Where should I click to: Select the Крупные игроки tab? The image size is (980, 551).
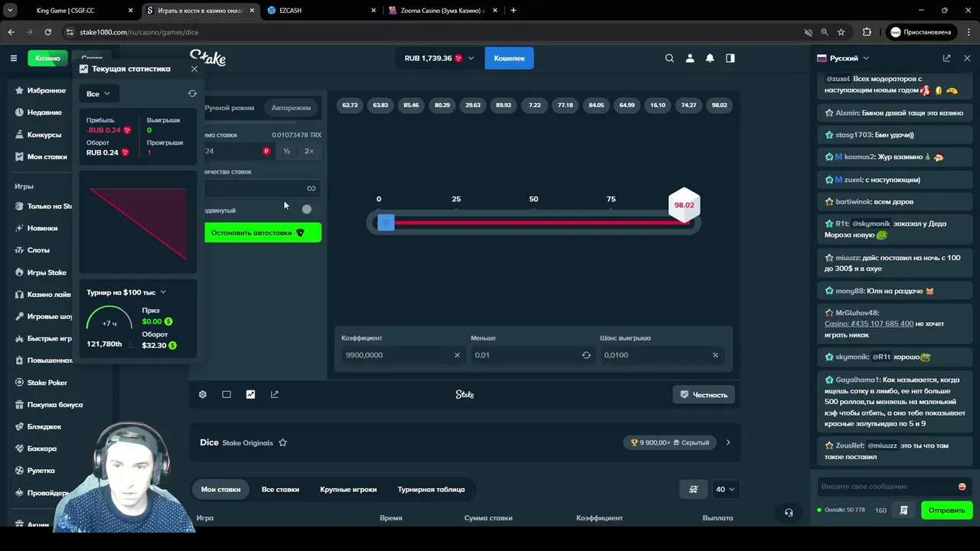pos(348,489)
